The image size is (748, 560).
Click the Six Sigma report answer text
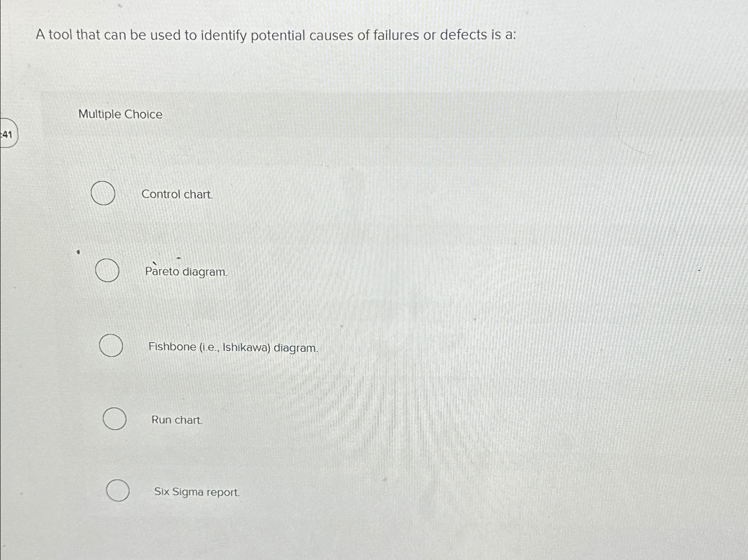tap(196, 492)
